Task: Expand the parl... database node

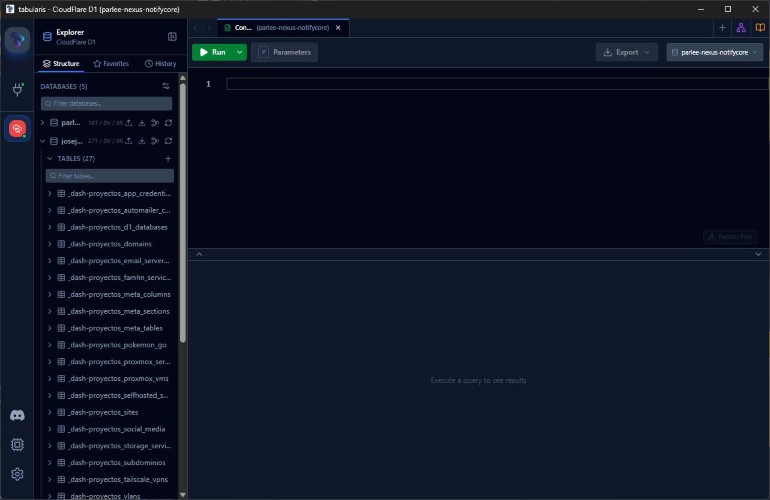Action: [x=43, y=123]
